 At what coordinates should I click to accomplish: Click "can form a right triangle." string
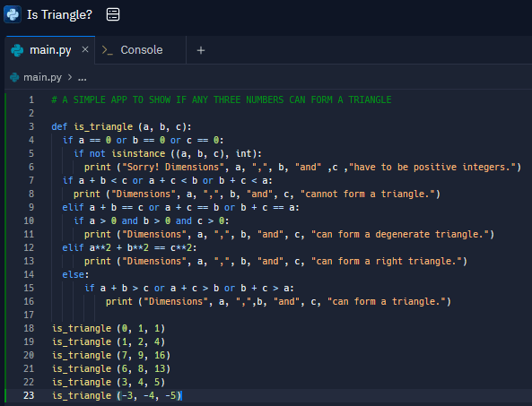(387, 262)
